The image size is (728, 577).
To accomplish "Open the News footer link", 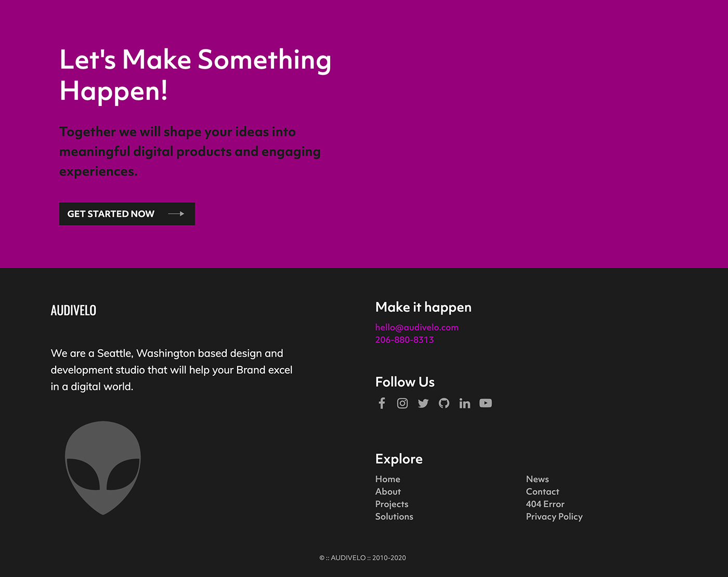I will 538,479.
